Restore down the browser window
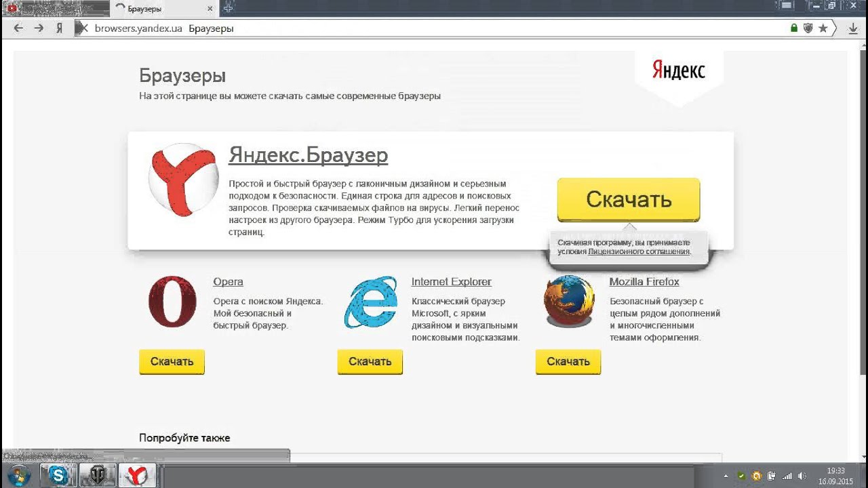This screenshot has height=488, width=868. pyautogui.click(x=831, y=5)
